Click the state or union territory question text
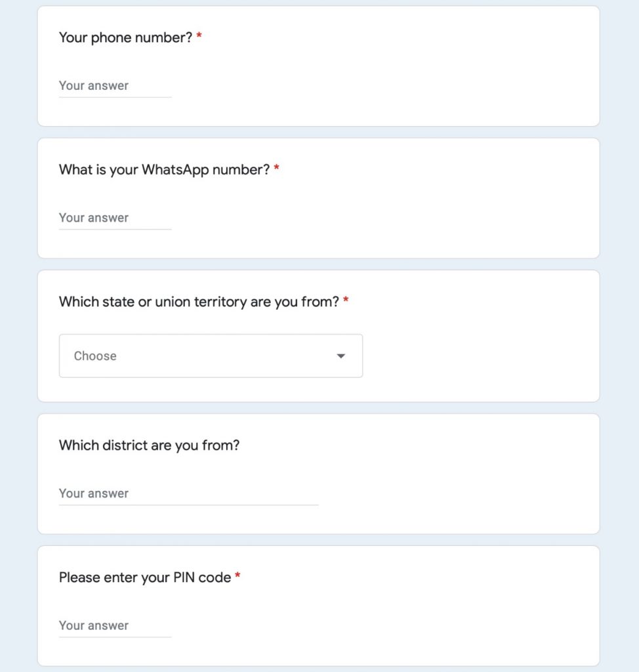 199,302
